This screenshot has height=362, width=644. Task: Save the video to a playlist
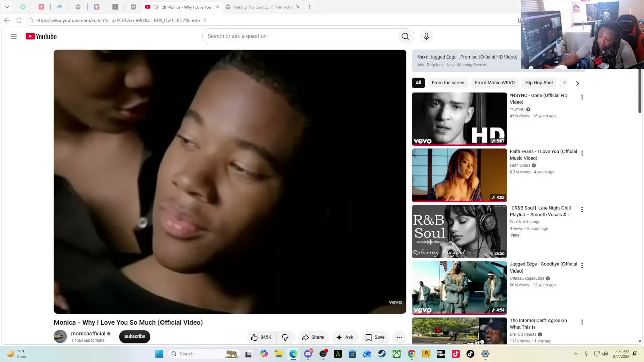pos(375,337)
